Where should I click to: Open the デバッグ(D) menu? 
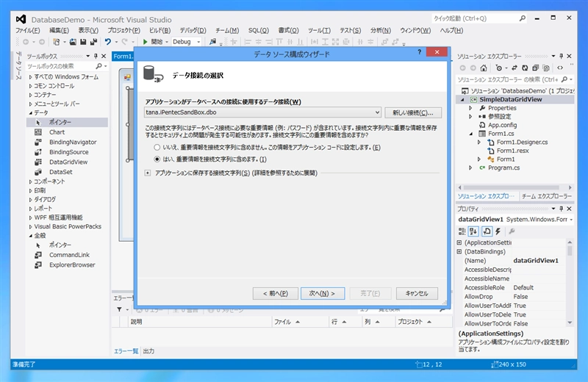tap(193, 30)
